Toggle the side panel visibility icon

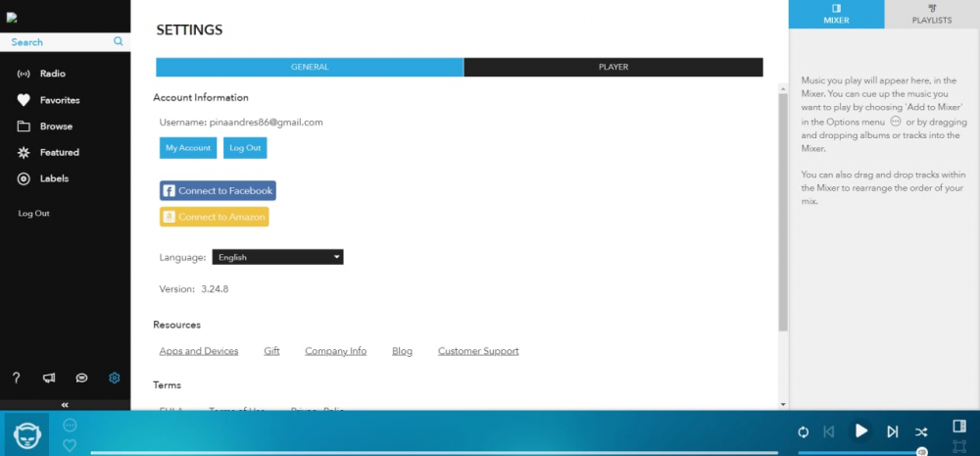pyautogui.click(x=959, y=427)
